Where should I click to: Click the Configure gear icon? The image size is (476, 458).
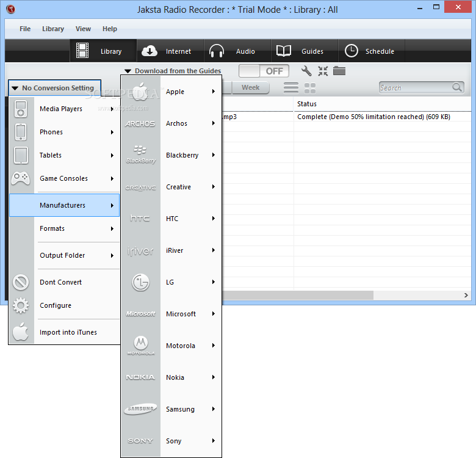[x=21, y=305]
